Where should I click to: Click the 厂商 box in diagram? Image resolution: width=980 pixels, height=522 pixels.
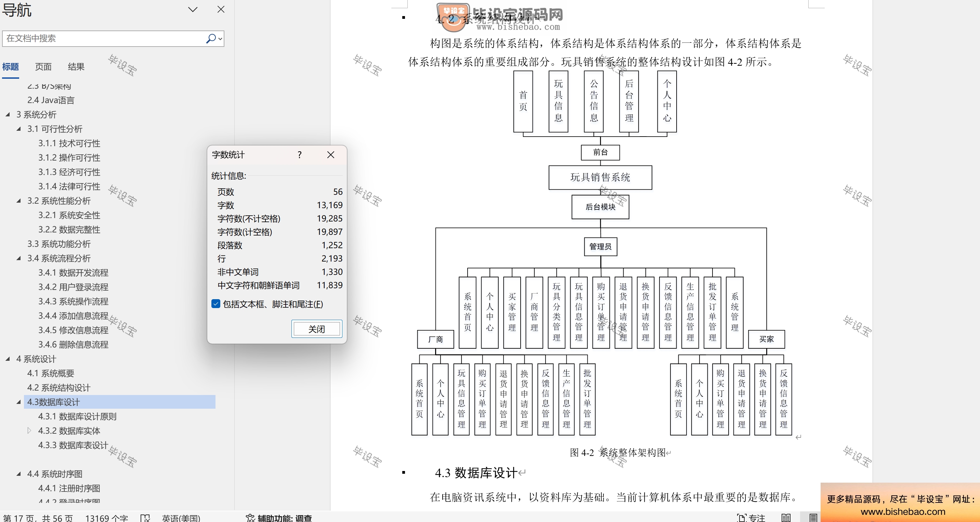coord(435,339)
